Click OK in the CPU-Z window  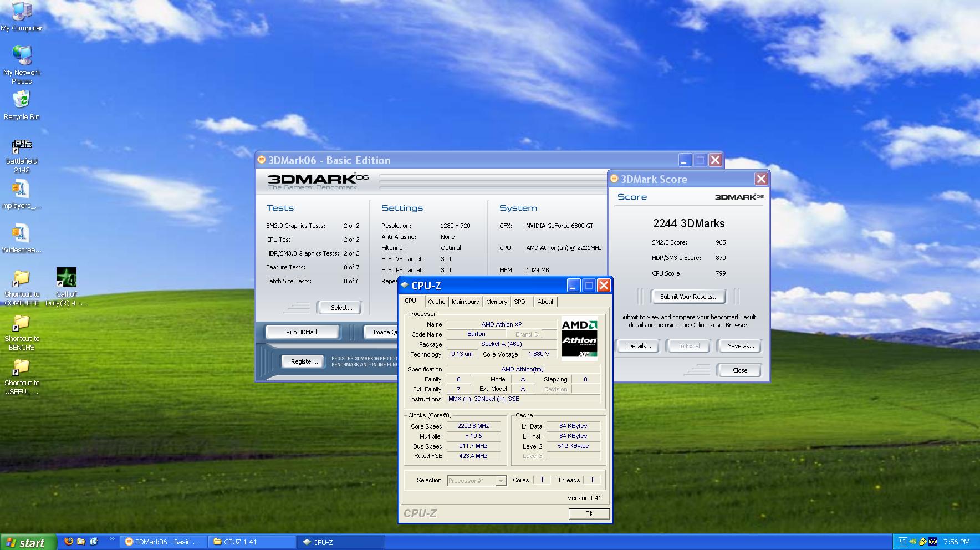coord(589,514)
